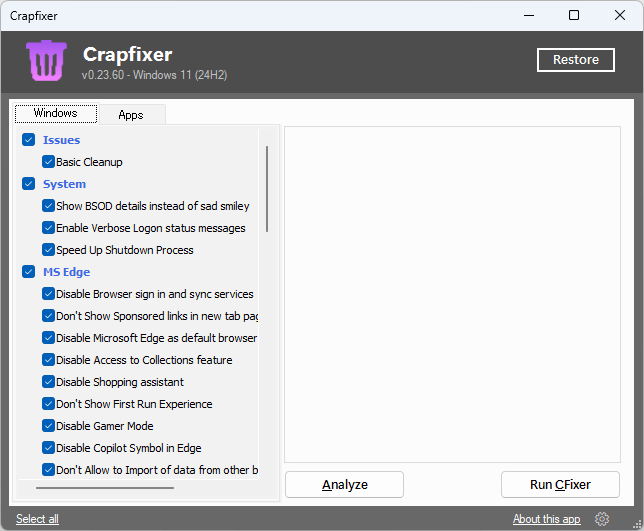Uncheck Disable Microsoft Edge as default browser
The width and height of the screenshot is (644, 531).
[x=48, y=338]
